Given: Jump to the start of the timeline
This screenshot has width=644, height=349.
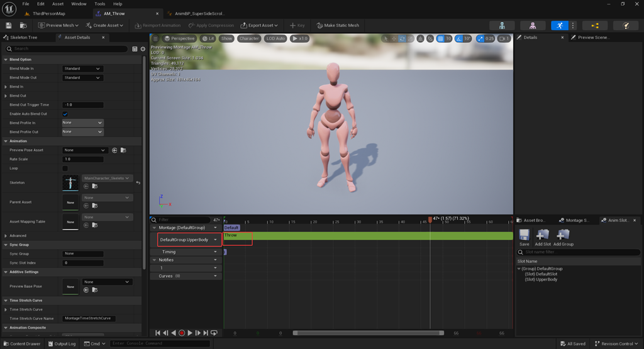Looking at the screenshot, I should click(x=158, y=333).
